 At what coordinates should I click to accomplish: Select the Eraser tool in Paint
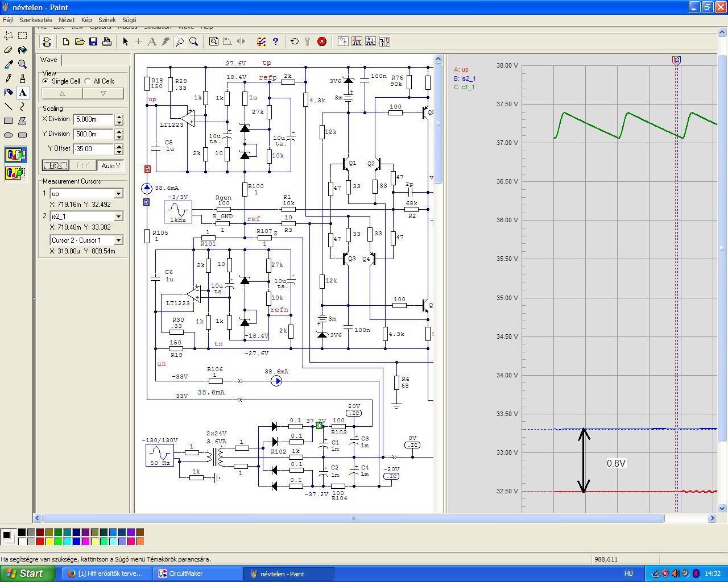[8, 50]
